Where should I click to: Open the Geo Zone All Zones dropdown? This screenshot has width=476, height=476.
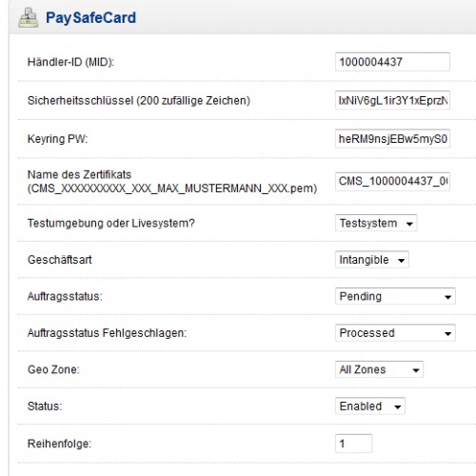coord(379,369)
